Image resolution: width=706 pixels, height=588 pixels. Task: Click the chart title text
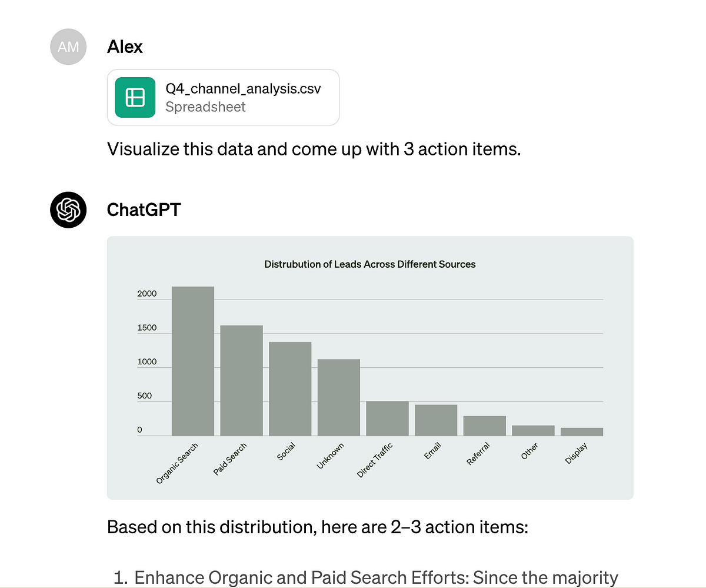[369, 264]
